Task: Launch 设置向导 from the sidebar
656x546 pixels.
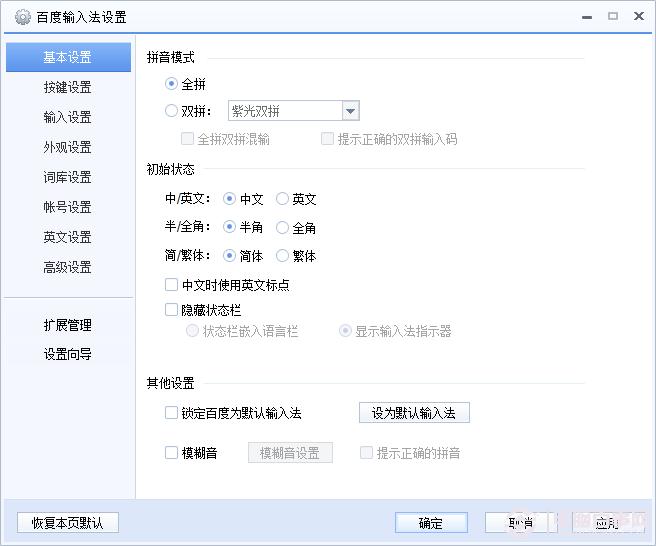Action: click(x=67, y=354)
